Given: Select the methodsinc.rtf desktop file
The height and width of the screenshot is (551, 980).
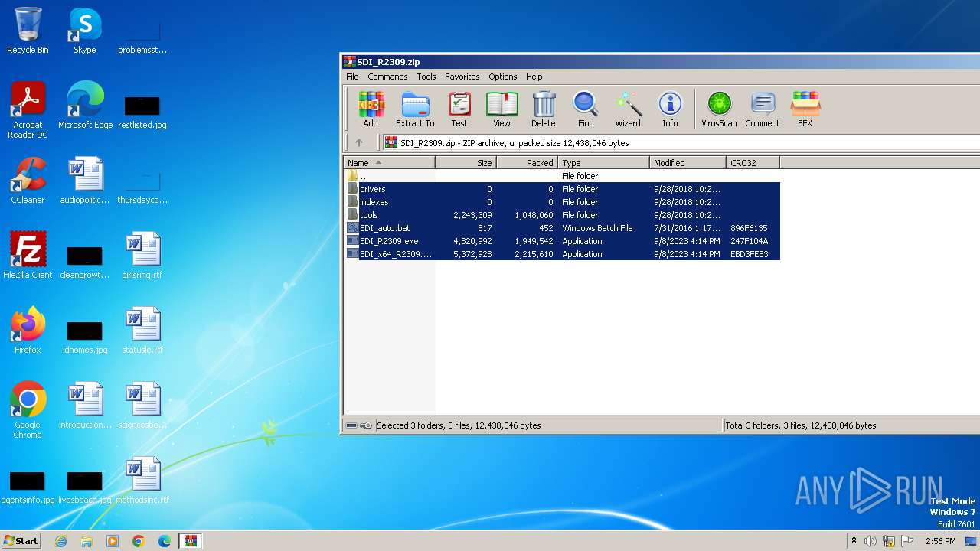Looking at the screenshot, I should 142,481.
